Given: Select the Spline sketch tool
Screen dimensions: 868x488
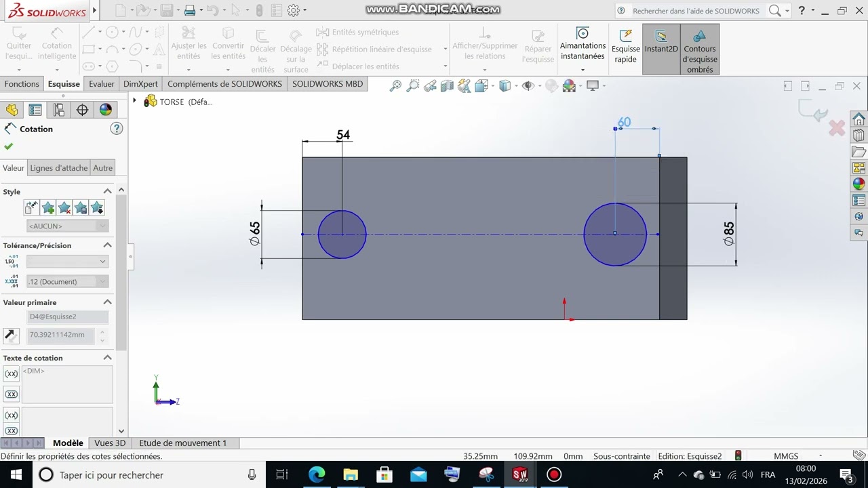Looking at the screenshot, I should (136, 32).
